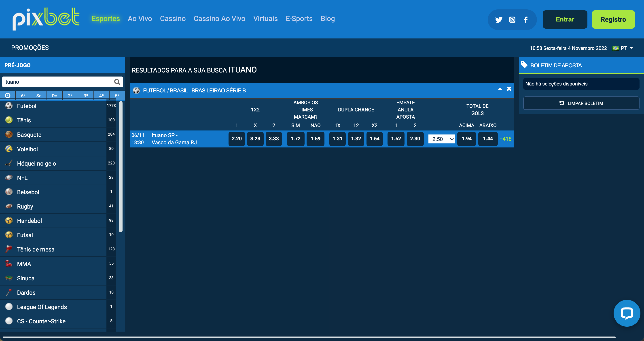
Task: Select both teams score SIM 1.72
Action: [x=295, y=139]
